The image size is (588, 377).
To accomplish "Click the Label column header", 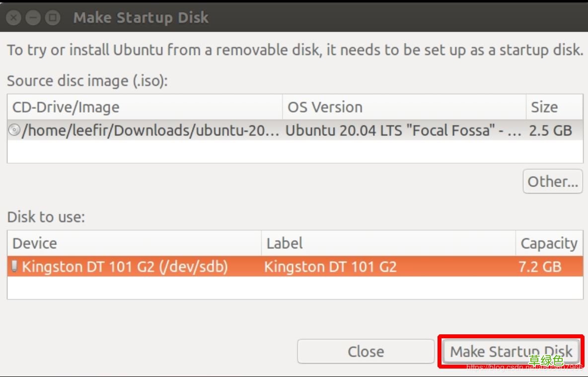I will [284, 243].
